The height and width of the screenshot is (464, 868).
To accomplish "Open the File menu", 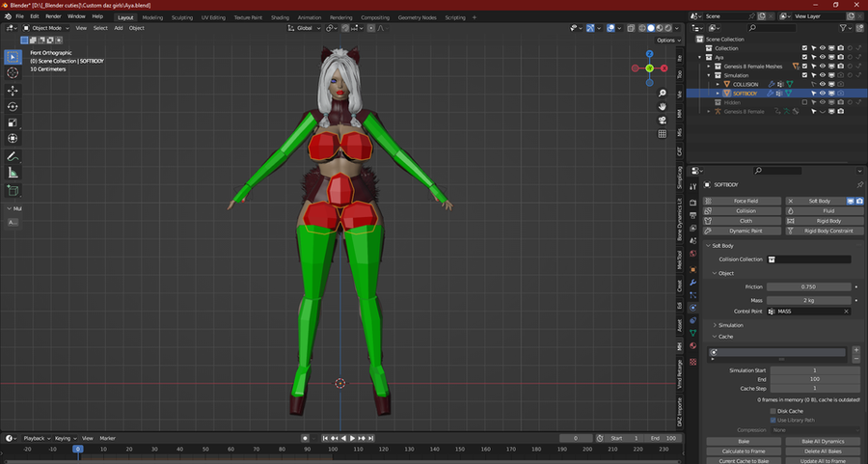I will point(20,16).
